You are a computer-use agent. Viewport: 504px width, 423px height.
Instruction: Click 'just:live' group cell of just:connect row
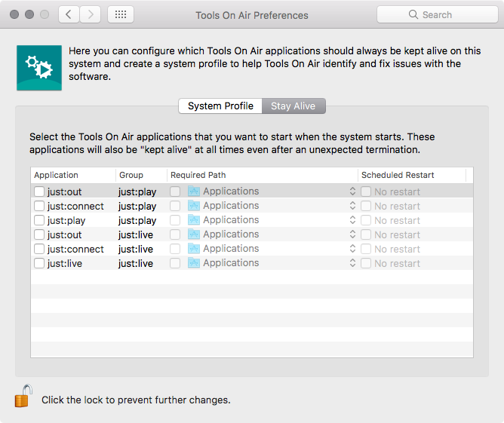click(136, 249)
